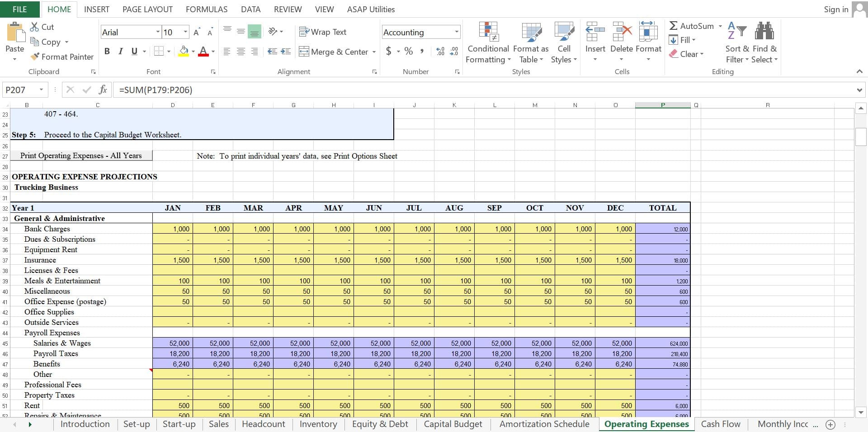The width and height of the screenshot is (868, 432).
Task: Open the FILE tab
Action: pos(19,9)
